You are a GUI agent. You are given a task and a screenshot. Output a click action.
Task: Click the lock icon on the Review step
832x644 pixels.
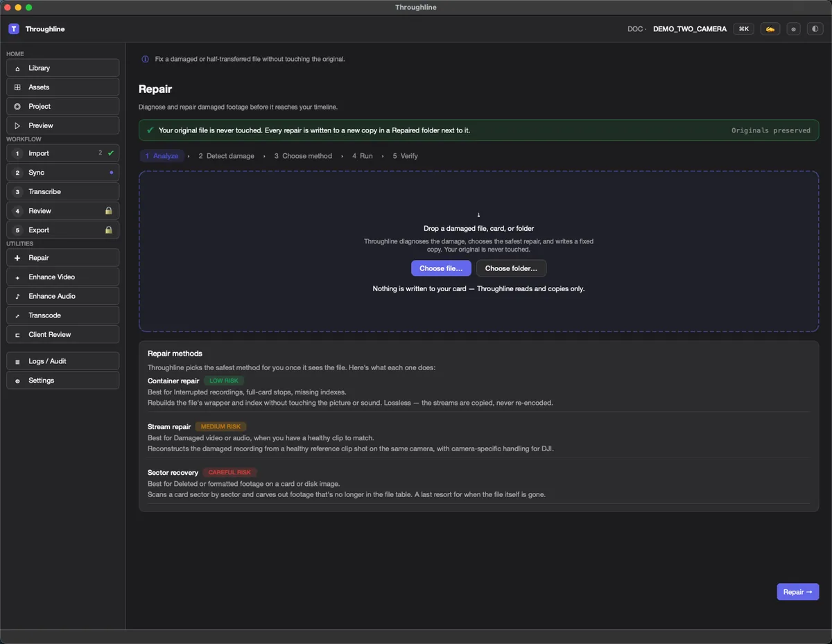pos(108,211)
